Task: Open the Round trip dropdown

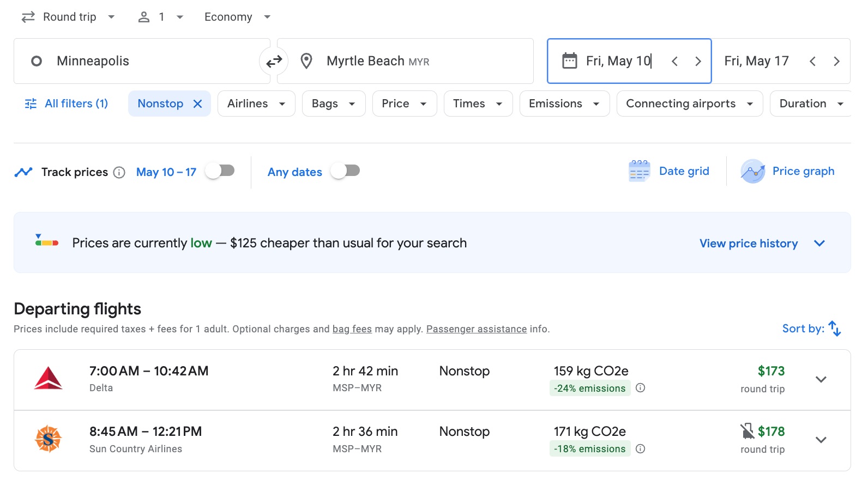Action: pyautogui.click(x=68, y=17)
